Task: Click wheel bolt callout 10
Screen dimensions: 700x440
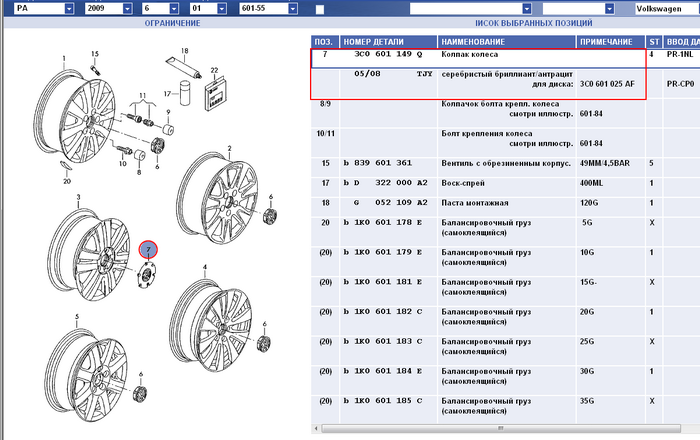Action: [x=122, y=164]
